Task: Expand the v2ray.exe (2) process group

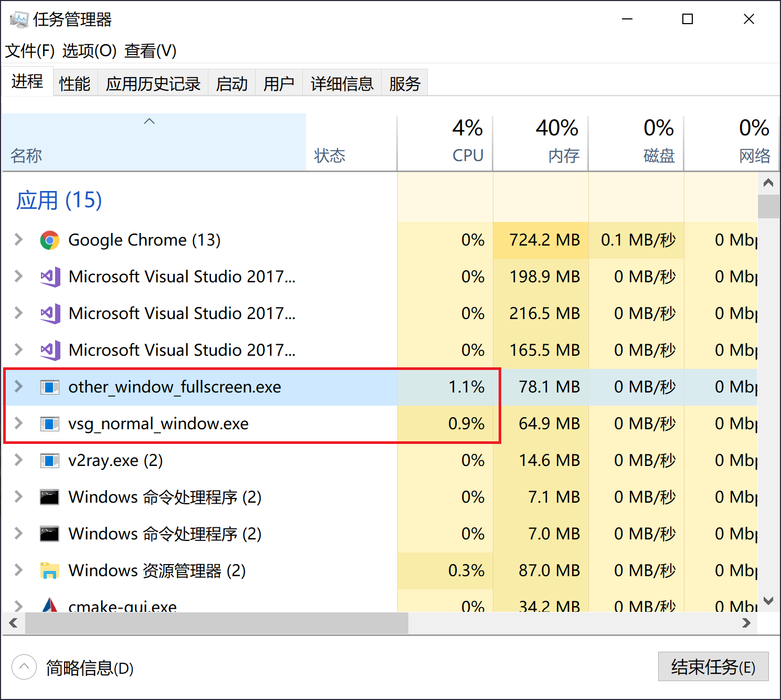Action: (18, 460)
